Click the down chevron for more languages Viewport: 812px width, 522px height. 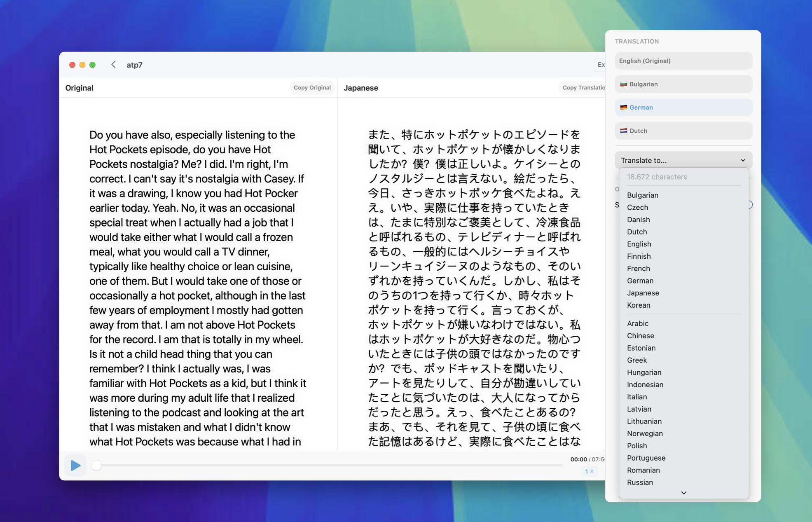(683, 493)
